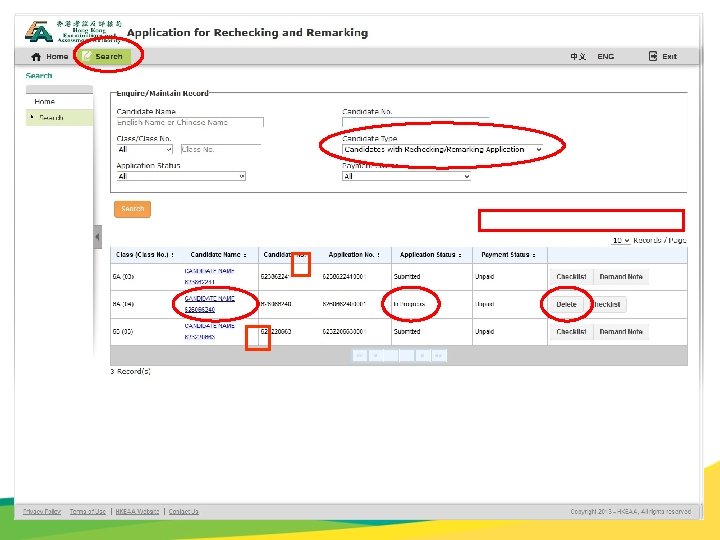Go to last page of results

[x=439, y=355]
